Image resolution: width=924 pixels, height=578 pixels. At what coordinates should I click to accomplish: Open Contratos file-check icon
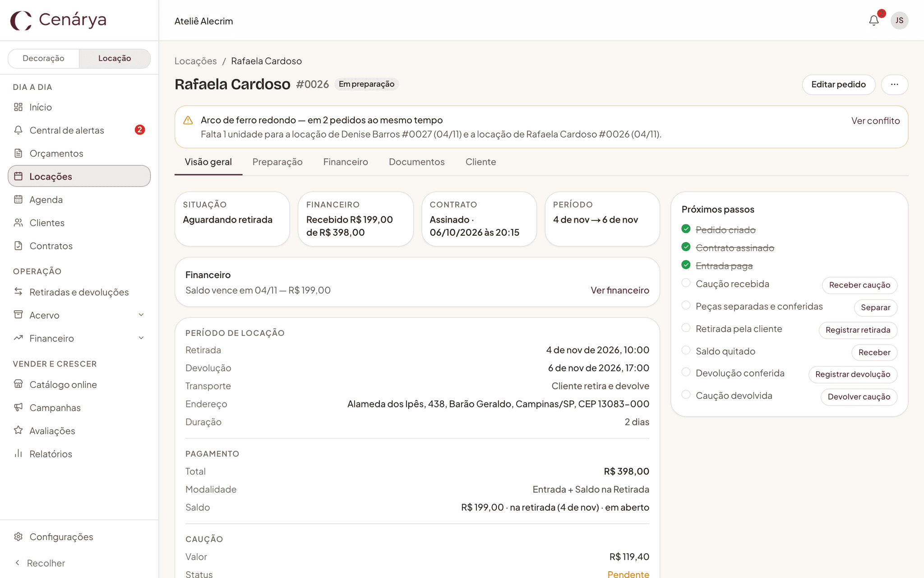pyautogui.click(x=18, y=246)
